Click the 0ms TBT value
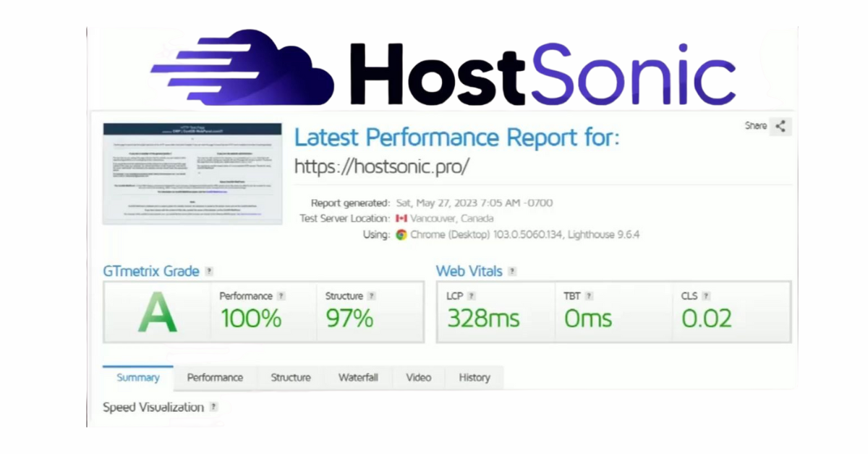Viewport: 868px width, 454px height. pos(588,318)
